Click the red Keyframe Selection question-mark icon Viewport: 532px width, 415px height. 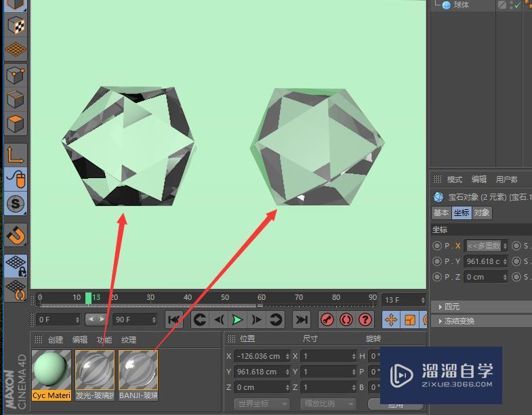pos(365,320)
